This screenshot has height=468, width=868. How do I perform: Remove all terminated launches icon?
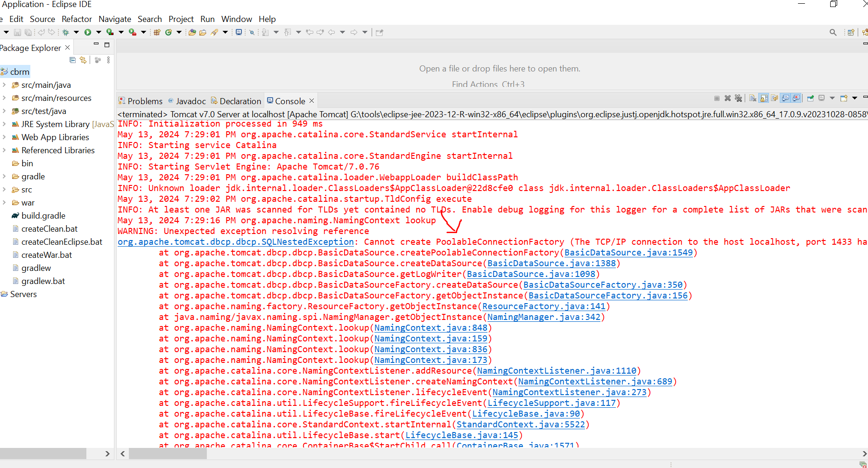click(738, 98)
